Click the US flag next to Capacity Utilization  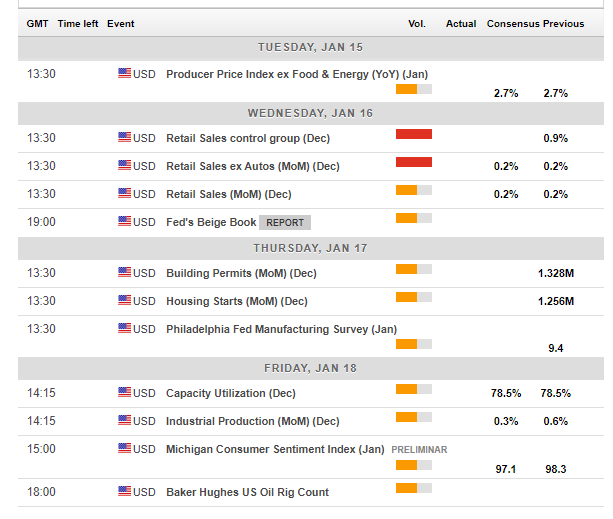tap(125, 394)
